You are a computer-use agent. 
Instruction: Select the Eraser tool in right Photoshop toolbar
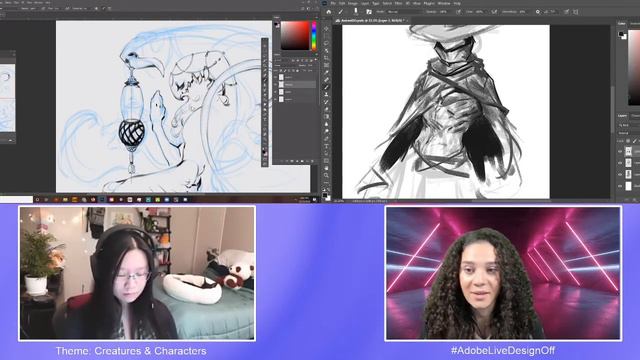point(326,109)
